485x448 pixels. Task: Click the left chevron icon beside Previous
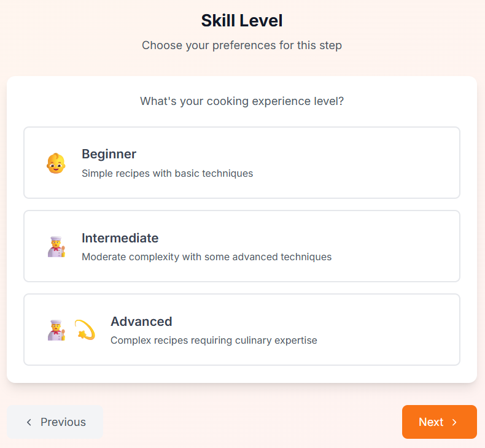[29, 422]
